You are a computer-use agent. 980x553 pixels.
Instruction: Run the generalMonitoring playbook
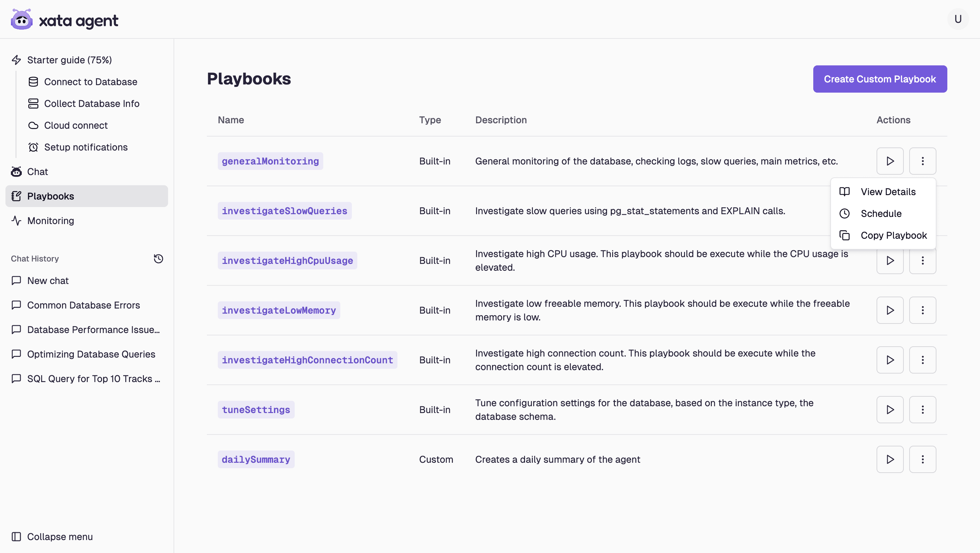(889, 161)
